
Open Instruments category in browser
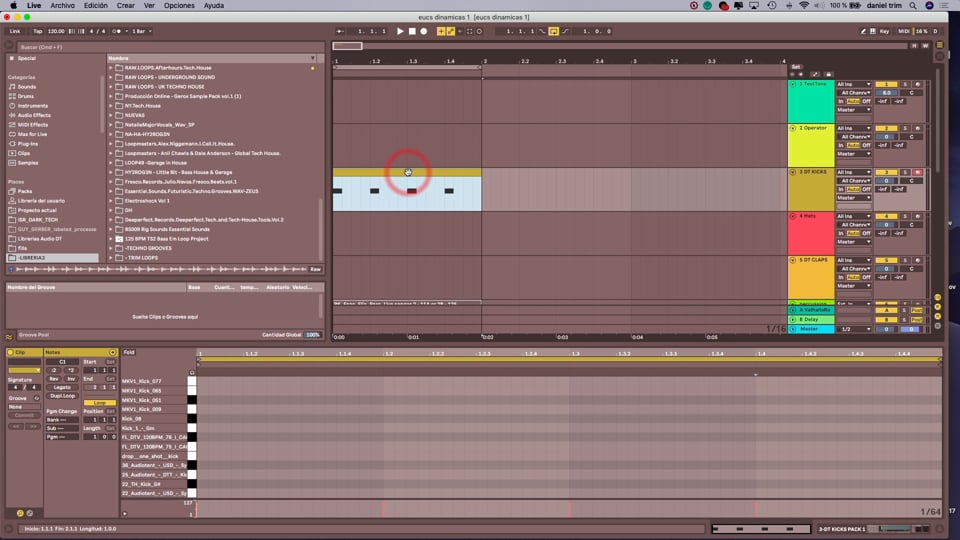32,106
